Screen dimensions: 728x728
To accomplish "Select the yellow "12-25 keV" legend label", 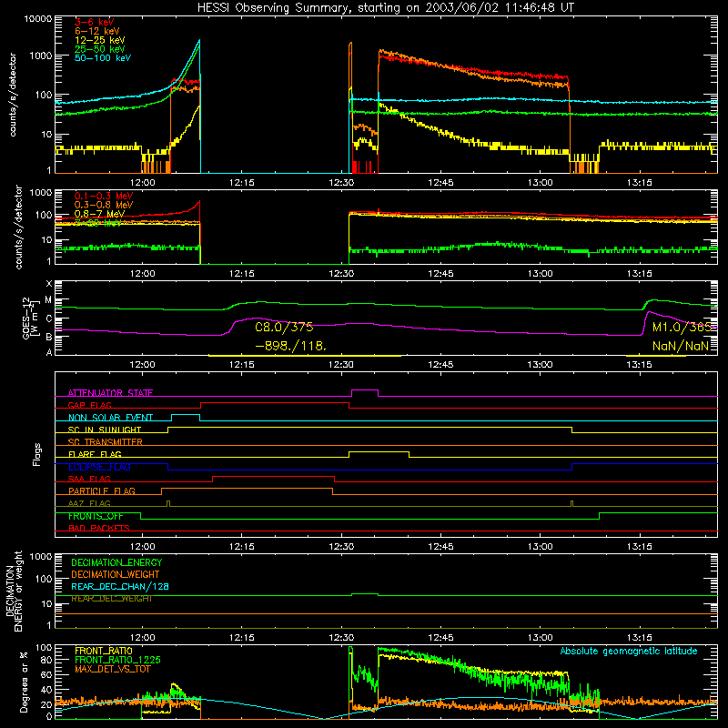I will coord(100,40).
